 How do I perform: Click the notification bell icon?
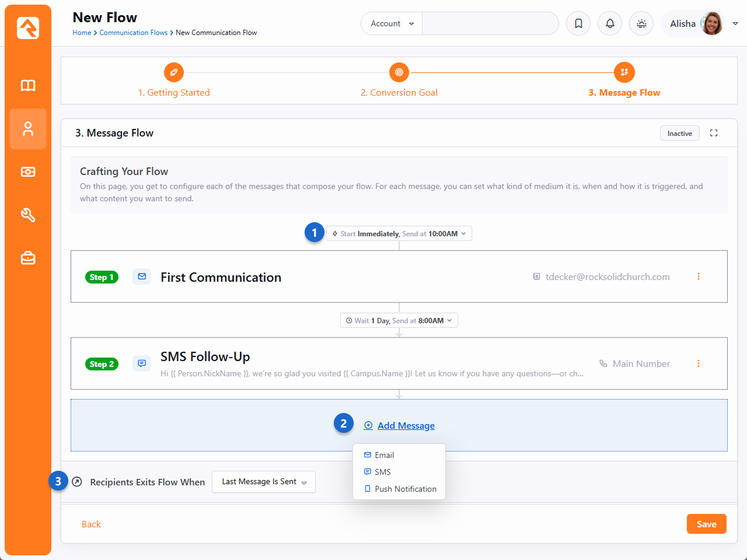click(x=610, y=23)
